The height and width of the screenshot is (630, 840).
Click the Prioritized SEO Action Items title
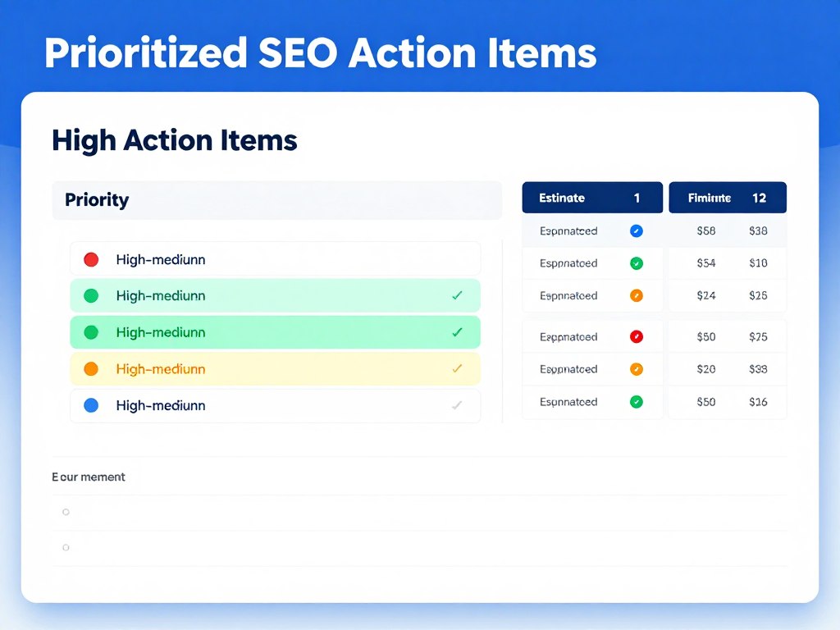tap(321, 53)
